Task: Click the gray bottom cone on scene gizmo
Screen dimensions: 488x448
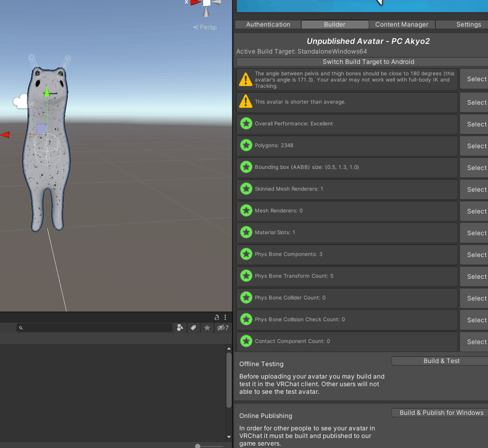Action: click(x=206, y=12)
